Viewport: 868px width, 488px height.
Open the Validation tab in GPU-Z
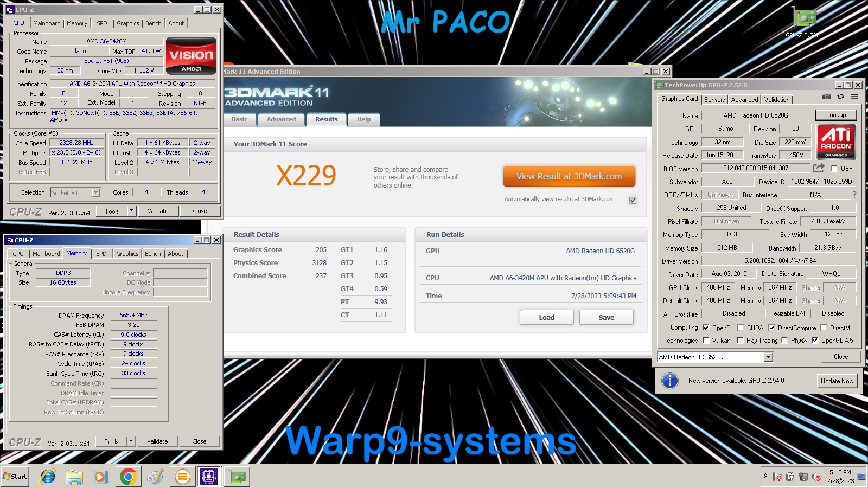(777, 100)
